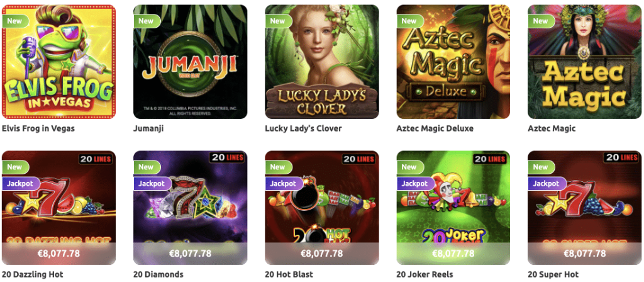Open the Jumanji slot thumbnail
Screen dimensions: 644x282
click(190, 62)
